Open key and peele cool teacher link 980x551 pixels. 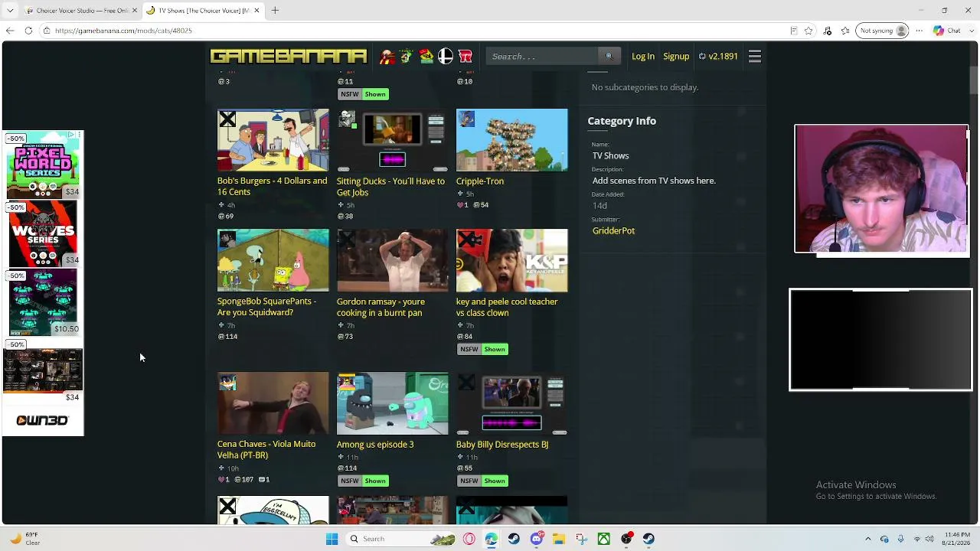(507, 307)
